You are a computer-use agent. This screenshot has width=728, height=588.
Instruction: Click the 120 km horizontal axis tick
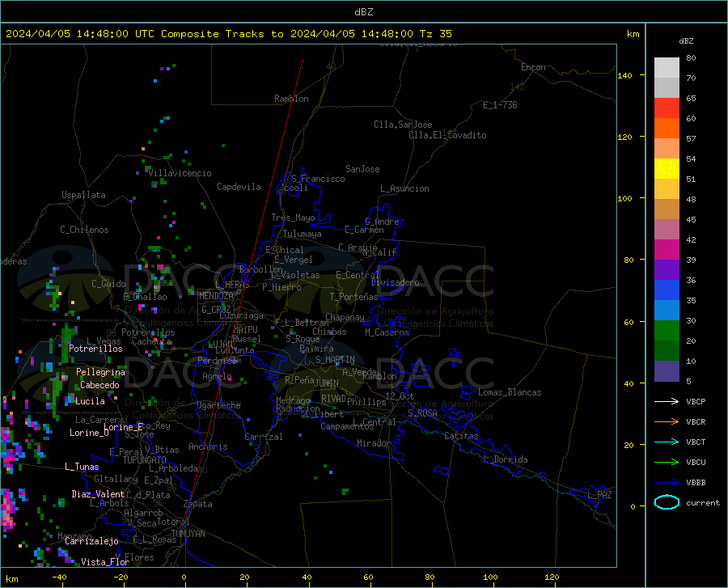pyautogui.click(x=552, y=577)
